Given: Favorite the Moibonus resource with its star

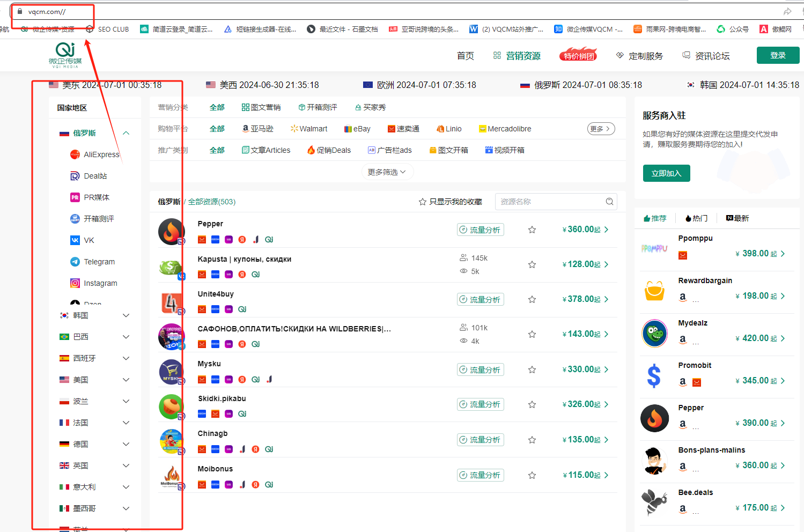Looking at the screenshot, I should tap(532, 475).
